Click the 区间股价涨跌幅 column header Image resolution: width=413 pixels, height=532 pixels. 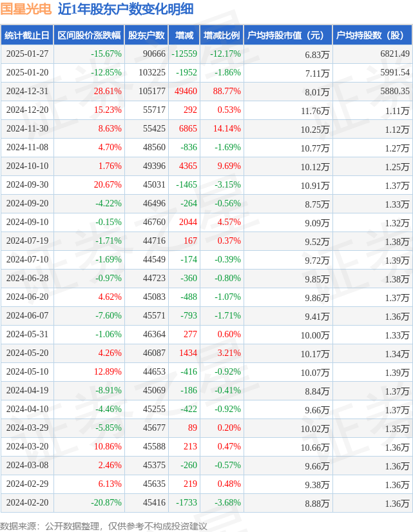point(88,35)
